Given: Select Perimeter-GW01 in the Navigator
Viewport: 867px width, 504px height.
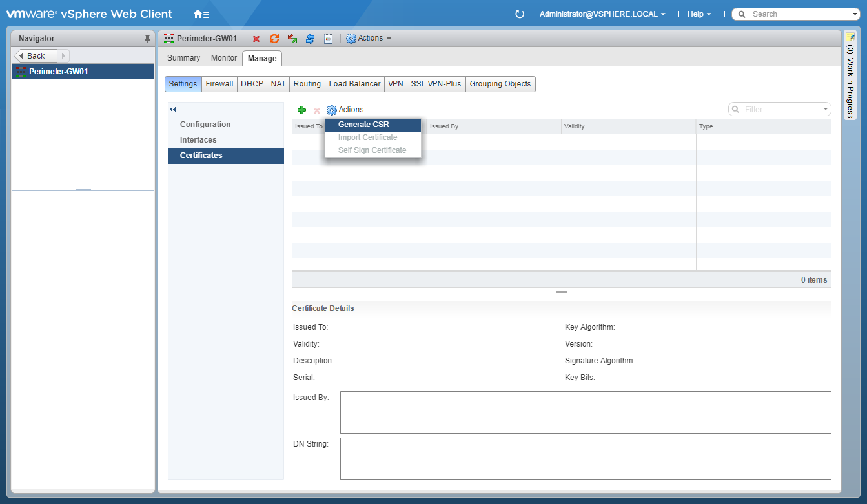Looking at the screenshot, I should click(58, 72).
